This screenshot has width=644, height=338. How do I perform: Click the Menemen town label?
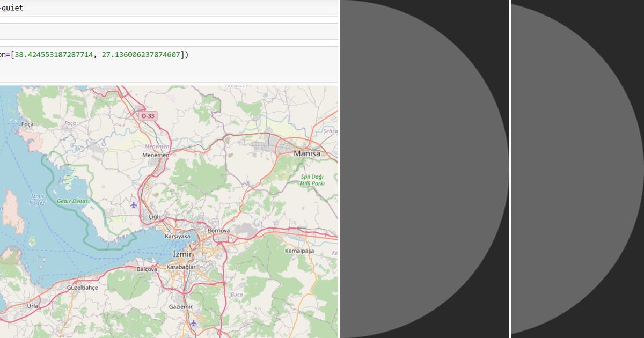(156, 156)
